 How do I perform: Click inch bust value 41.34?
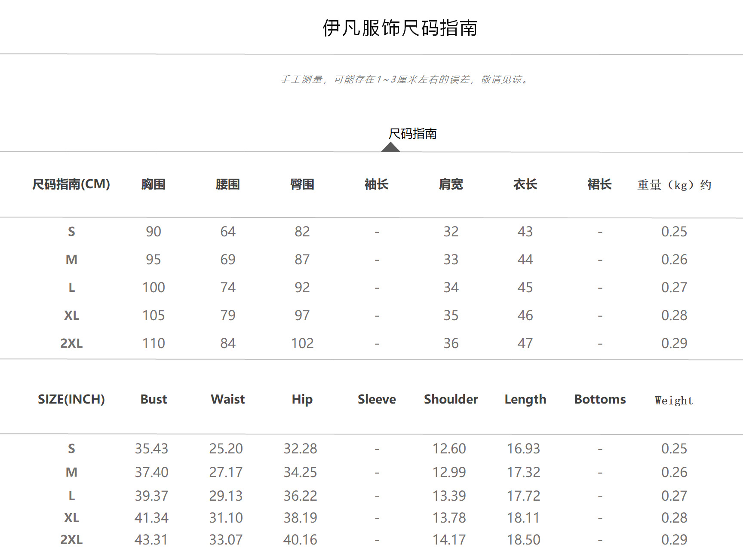151,518
